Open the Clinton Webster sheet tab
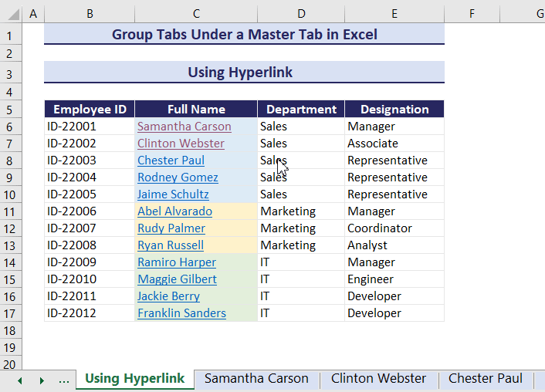Viewport: 545px width, 392px height. 378,379
